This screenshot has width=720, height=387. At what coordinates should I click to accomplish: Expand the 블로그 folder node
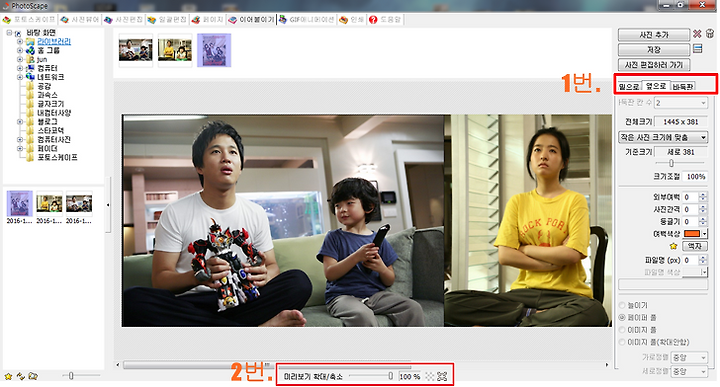click(20, 122)
